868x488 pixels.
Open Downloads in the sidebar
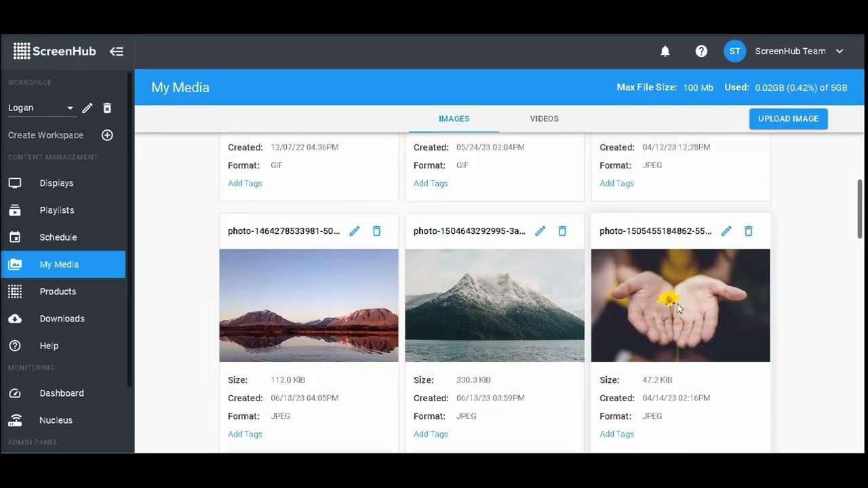coord(62,319)
